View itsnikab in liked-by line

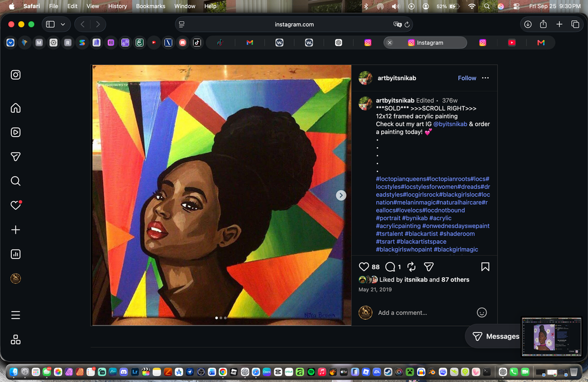point(416,280)
